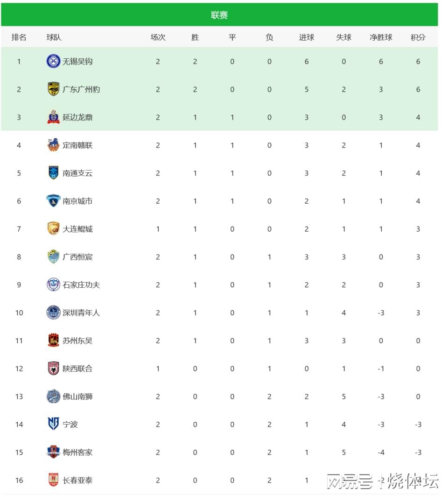The width and height of the screenshot is (448, 497).
Task: Click the 深圳青年人 team badge
Action: [x=54, y=312]
